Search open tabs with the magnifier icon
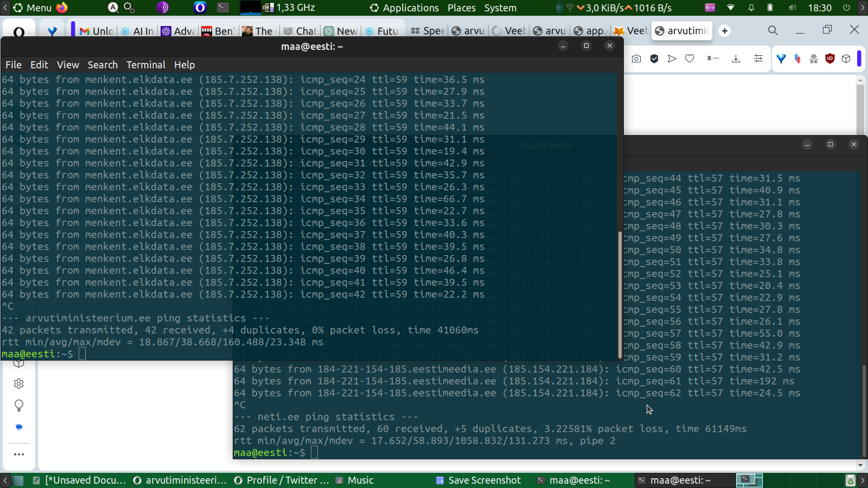868x488 pixels. click(x=773, y=31)
